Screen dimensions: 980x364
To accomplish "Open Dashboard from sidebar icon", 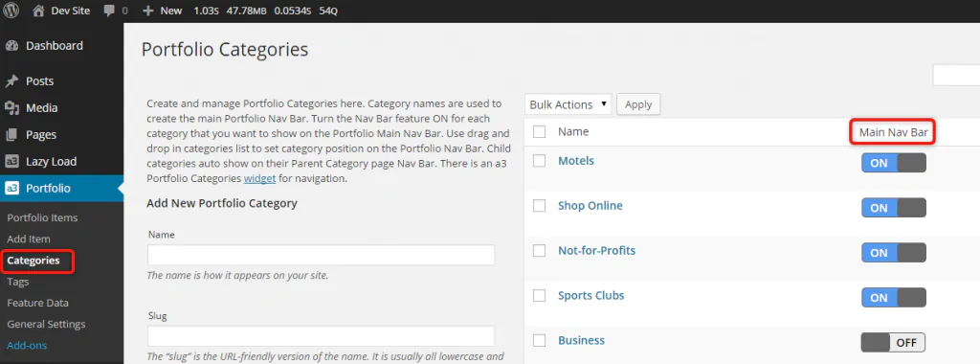I will [11, 46].
